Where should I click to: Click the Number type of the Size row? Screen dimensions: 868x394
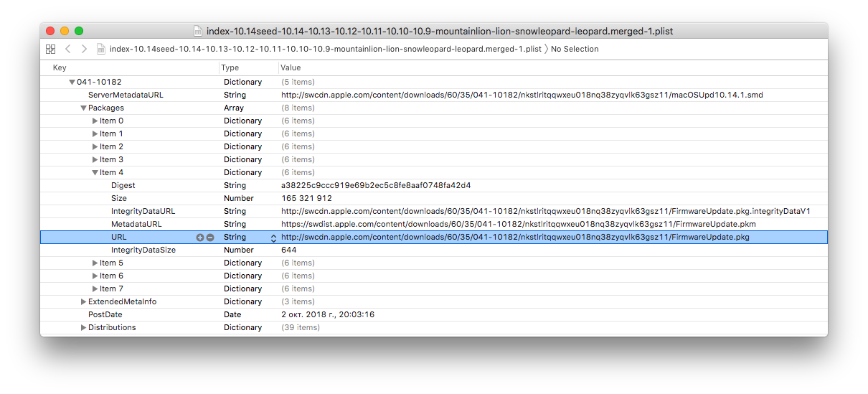click(x=239, y=198)
